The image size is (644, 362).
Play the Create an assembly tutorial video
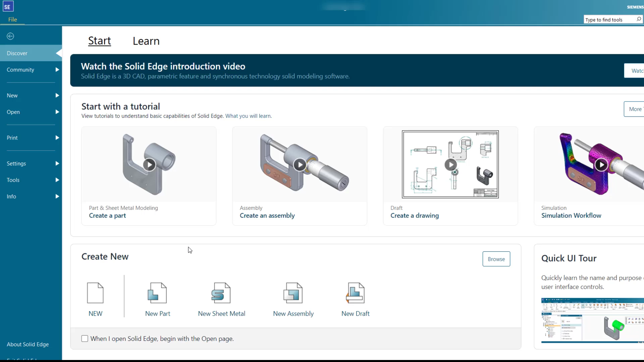(x=300, y=165)
